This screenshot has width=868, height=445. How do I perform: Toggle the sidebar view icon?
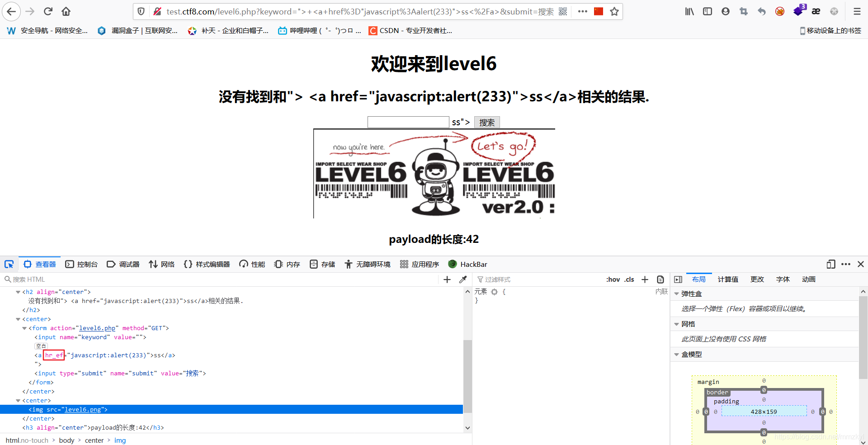click(x=708, y=11)
